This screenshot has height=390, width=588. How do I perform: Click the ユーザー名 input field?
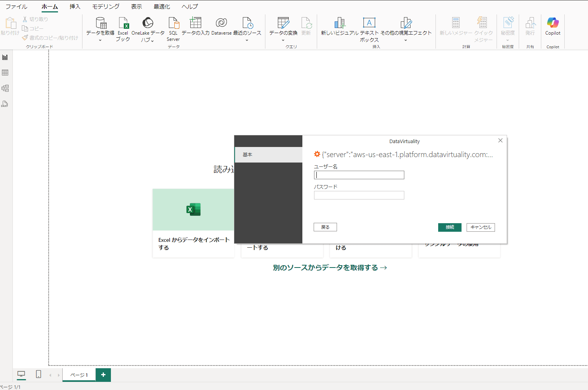tap(358, 175)
